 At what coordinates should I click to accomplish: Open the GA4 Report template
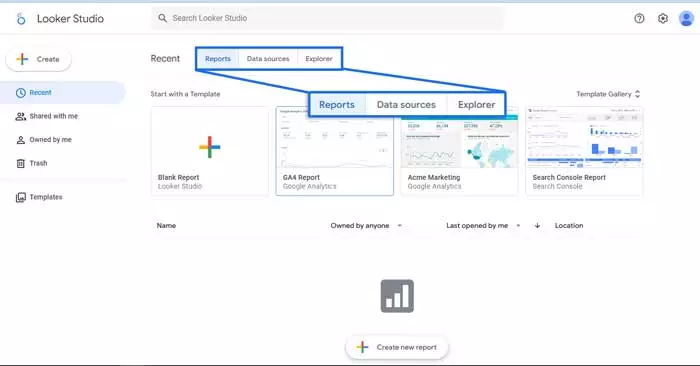click(x=335, y=151)
